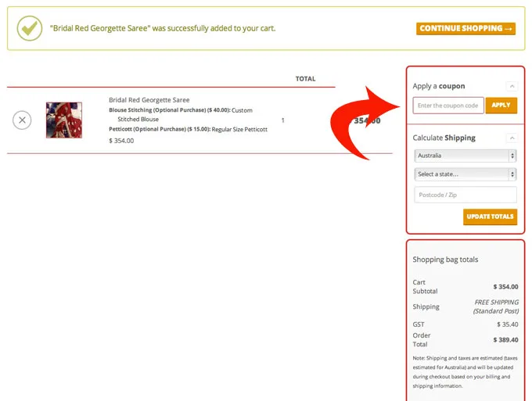Click the green checkmark success icon
The width and height of the screenshot is (532, 401).
pos(30,29)
